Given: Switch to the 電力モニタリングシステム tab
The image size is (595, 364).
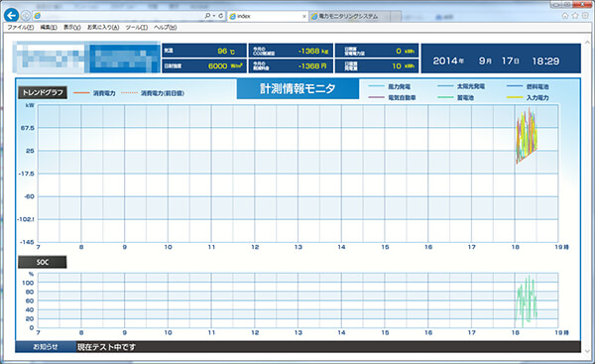Looking at the screenshot, I should [x=349, y=16].
